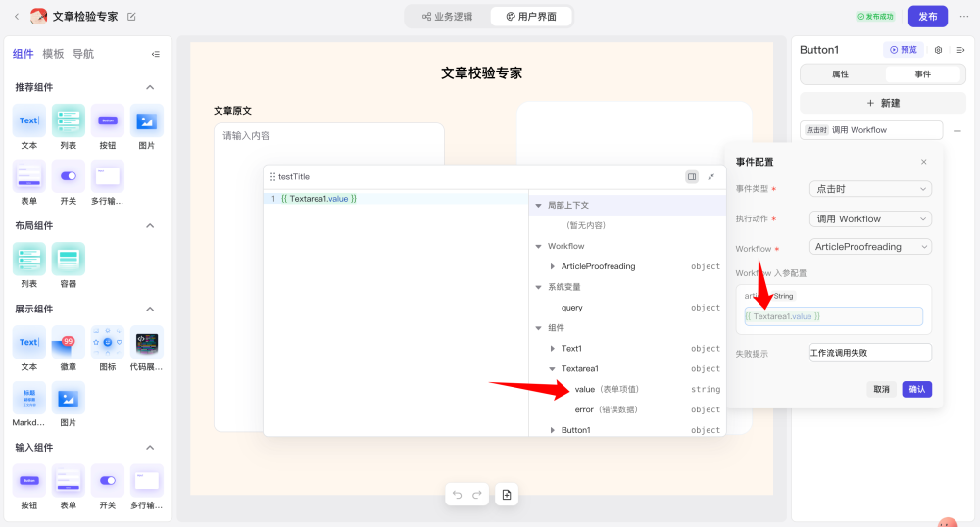The height and width of the screenshot is (527, 980).
Task: Pick 开关 component under 推荐组件
Action: point(69,182)
